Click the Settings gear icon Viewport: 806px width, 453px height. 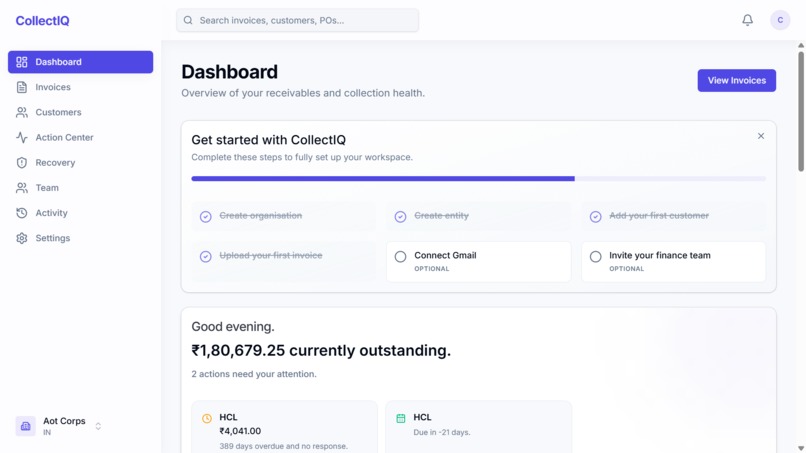22,238
